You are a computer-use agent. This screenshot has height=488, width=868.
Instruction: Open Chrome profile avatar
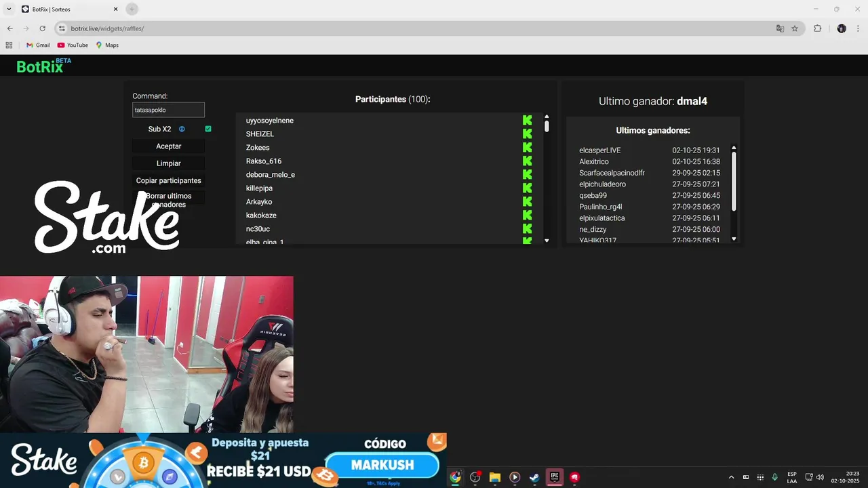[x=842, y=28]
